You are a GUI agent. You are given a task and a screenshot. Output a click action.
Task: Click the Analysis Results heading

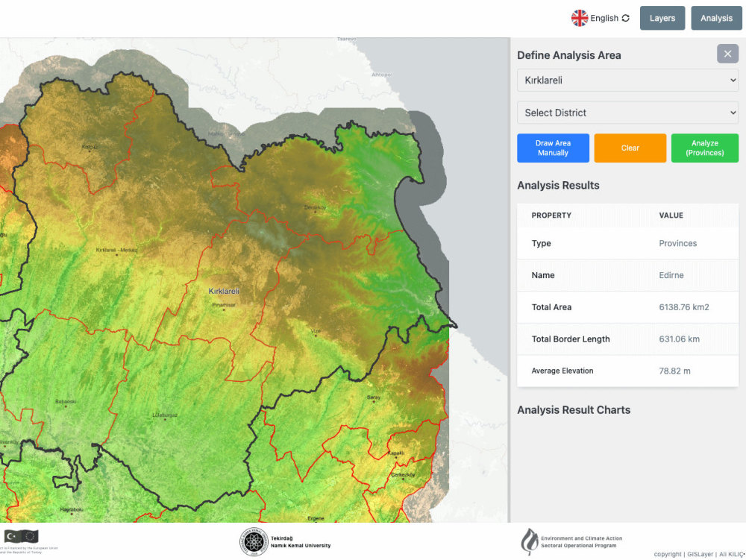[558, 186]
